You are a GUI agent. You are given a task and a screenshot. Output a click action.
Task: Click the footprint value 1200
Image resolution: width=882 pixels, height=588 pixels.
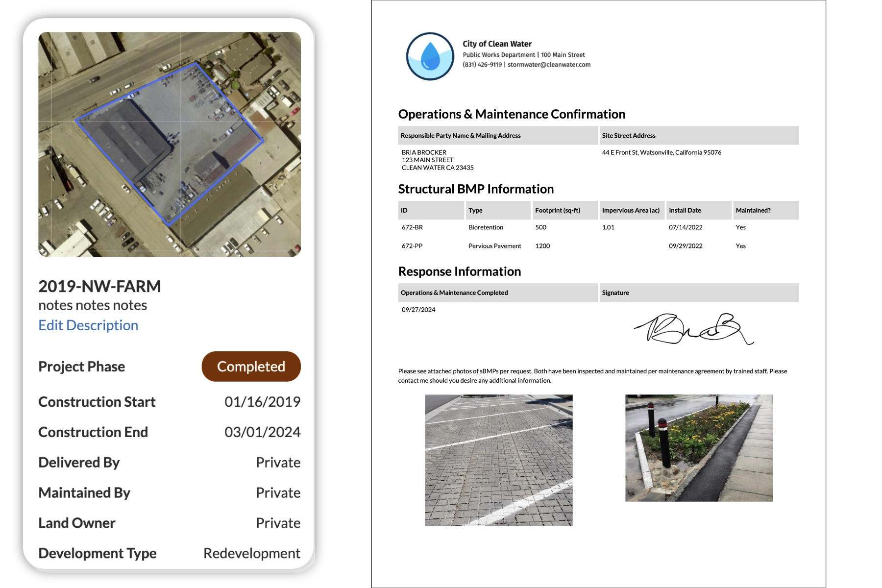(542, 246)
